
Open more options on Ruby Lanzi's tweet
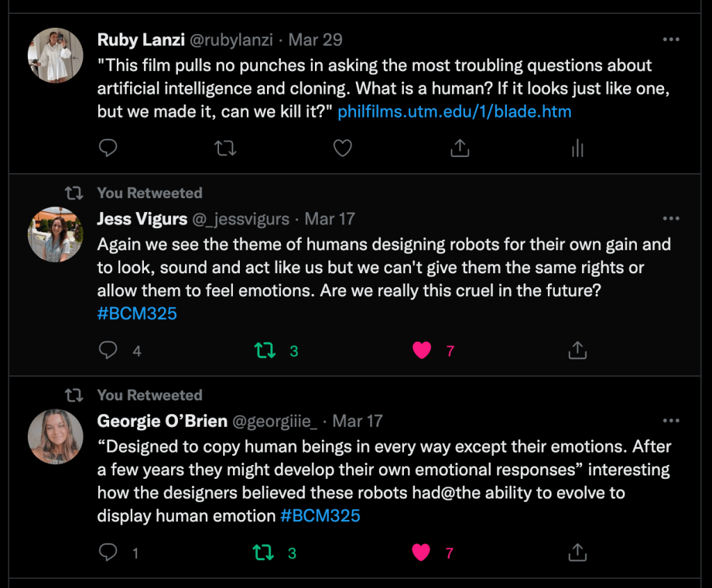click(x=671, y=40)
